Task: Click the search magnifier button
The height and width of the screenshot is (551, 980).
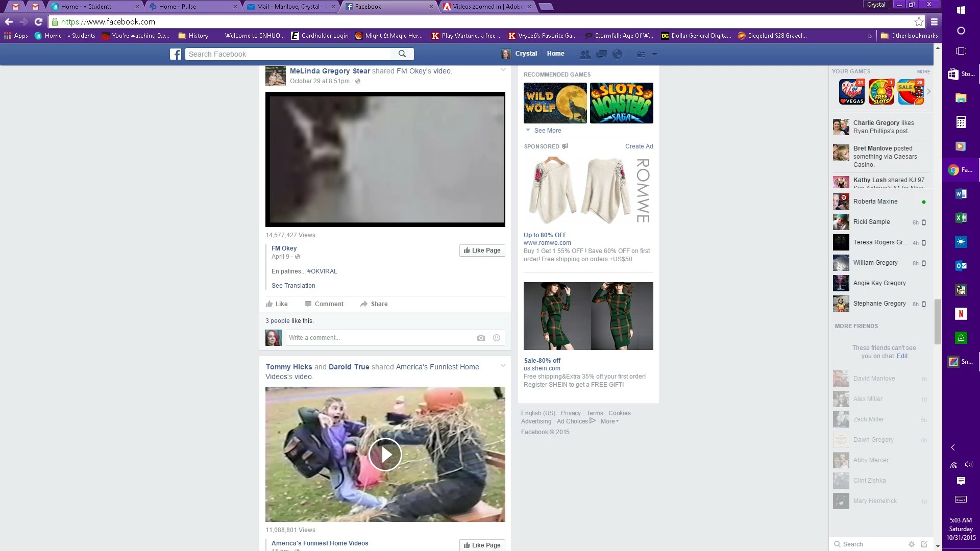Action: pos(402,54)
